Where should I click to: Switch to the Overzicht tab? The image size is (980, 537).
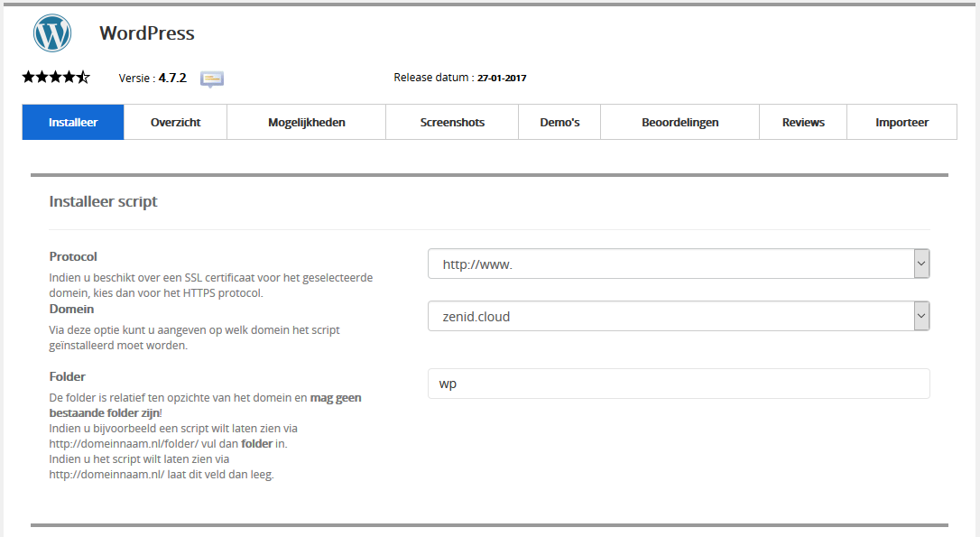tap(176, 122)
